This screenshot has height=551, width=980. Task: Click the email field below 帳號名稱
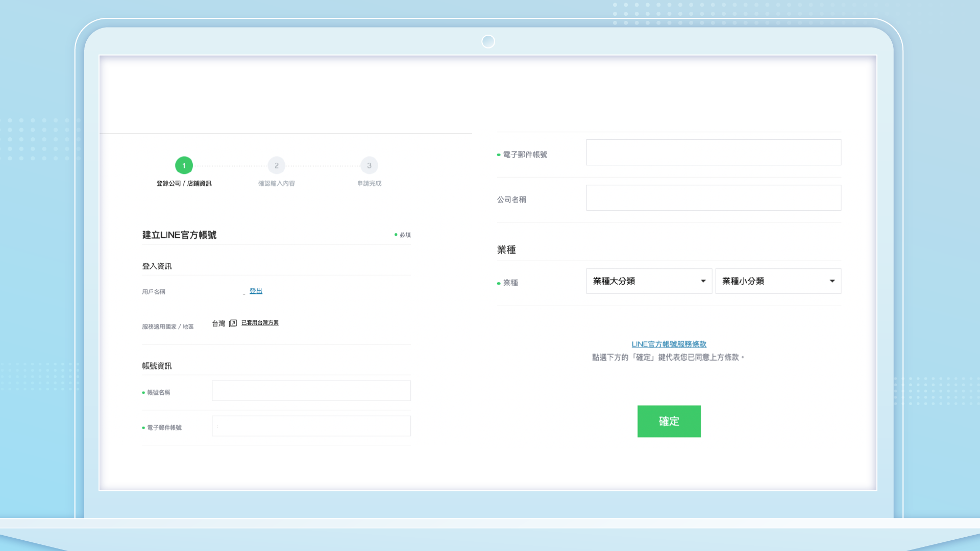311,426
